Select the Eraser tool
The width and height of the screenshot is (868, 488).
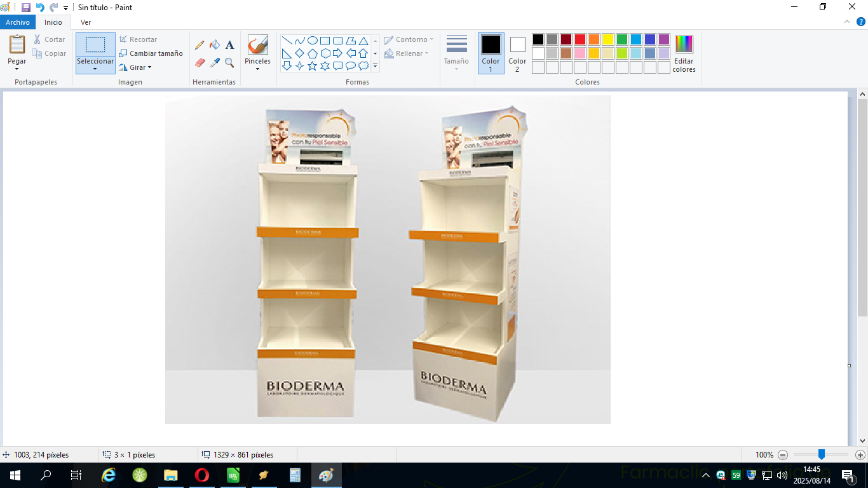(x=200, y=63)
